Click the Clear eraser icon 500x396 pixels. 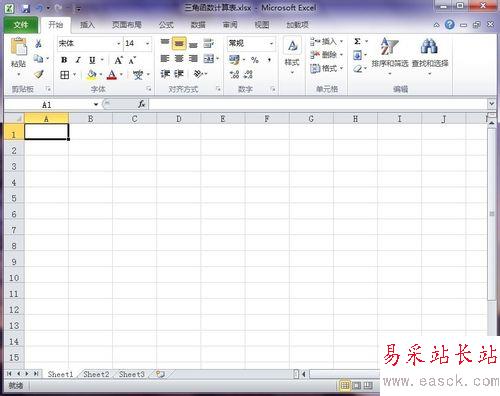click(357, 69)
